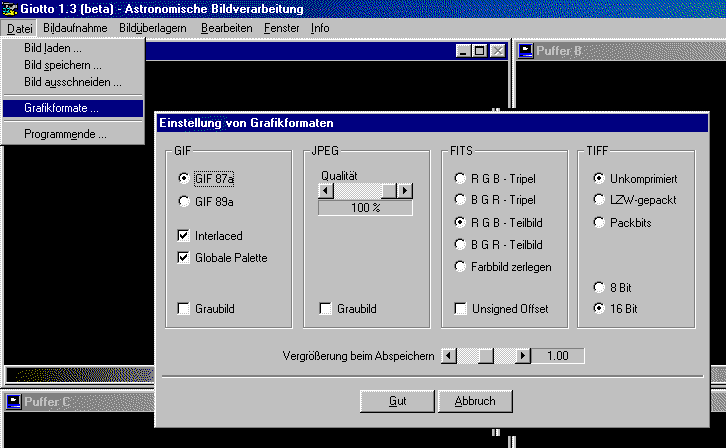726x448 pixels.
Task: Enable the Unsigned Offset checkbox
Action: 461,309
